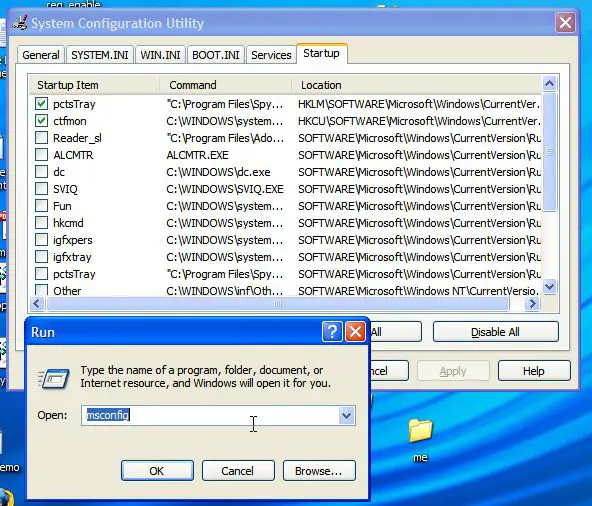The image size is (592, 506).
Task: Click the System Configuration Utility title icon
Action: point(20,23)
